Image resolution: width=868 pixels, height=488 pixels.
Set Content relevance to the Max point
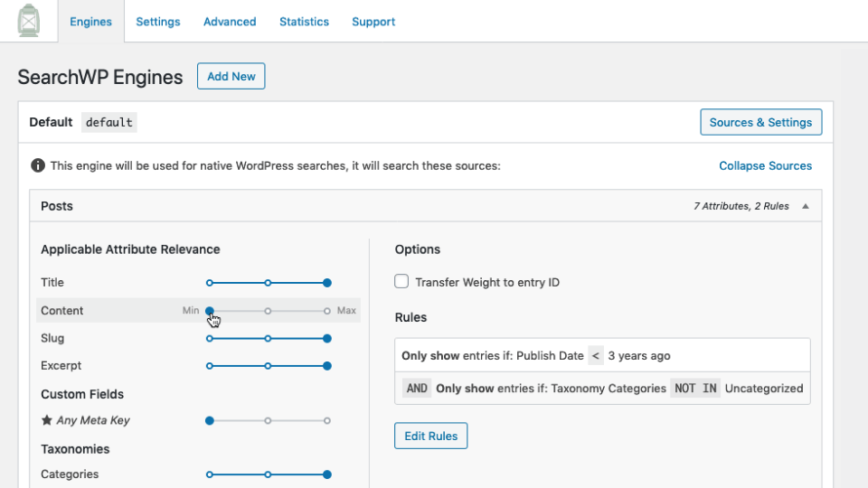pyautogui.click(x=327, y=311)
